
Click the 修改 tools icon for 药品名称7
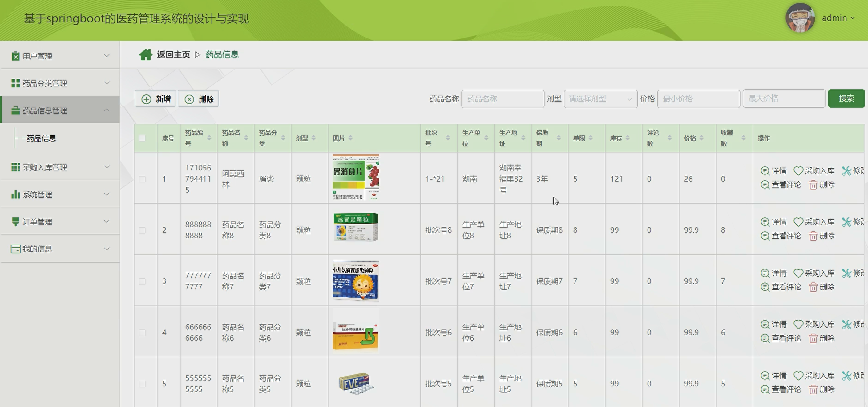(x=846, y=273)
